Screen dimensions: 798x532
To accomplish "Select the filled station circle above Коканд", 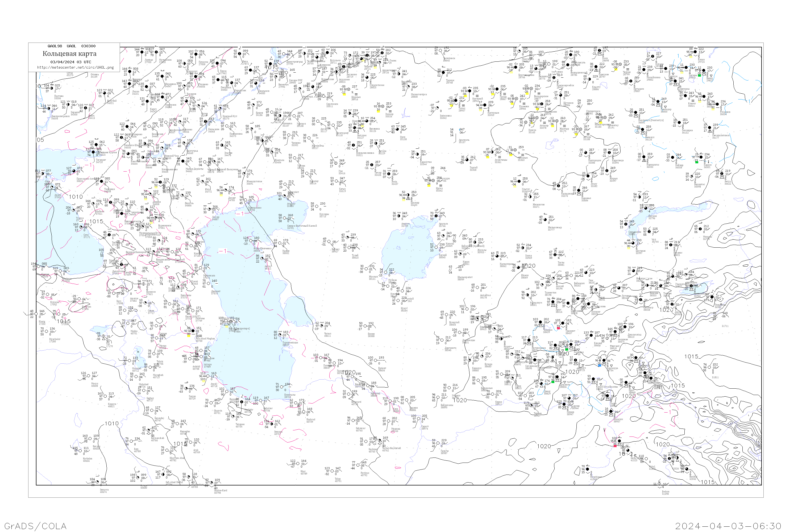I will click(592, 335).
